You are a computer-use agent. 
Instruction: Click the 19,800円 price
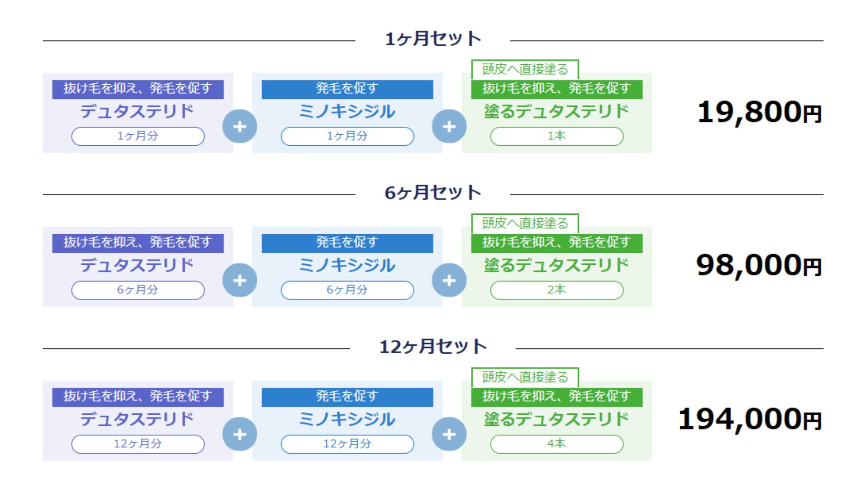(x=759, y=113)
